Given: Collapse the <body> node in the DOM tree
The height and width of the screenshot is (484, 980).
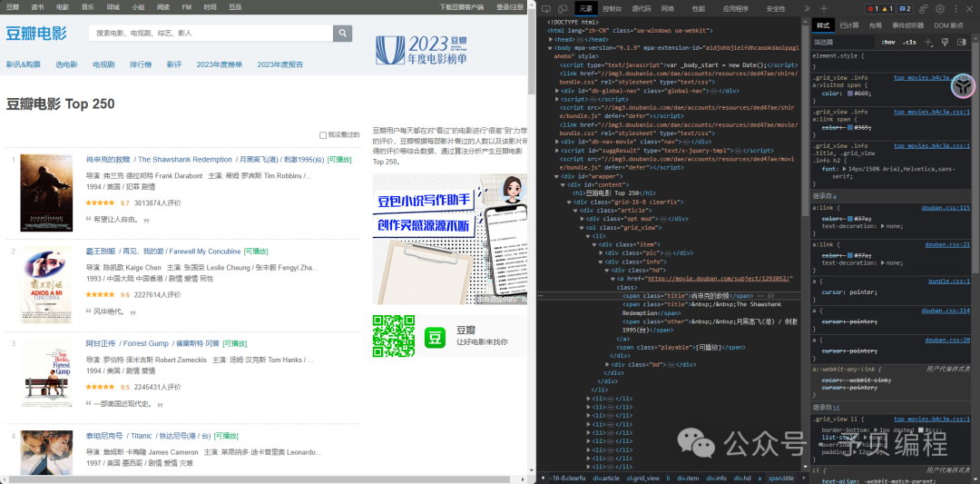Looking at the screenshot, I should point(549,47).
